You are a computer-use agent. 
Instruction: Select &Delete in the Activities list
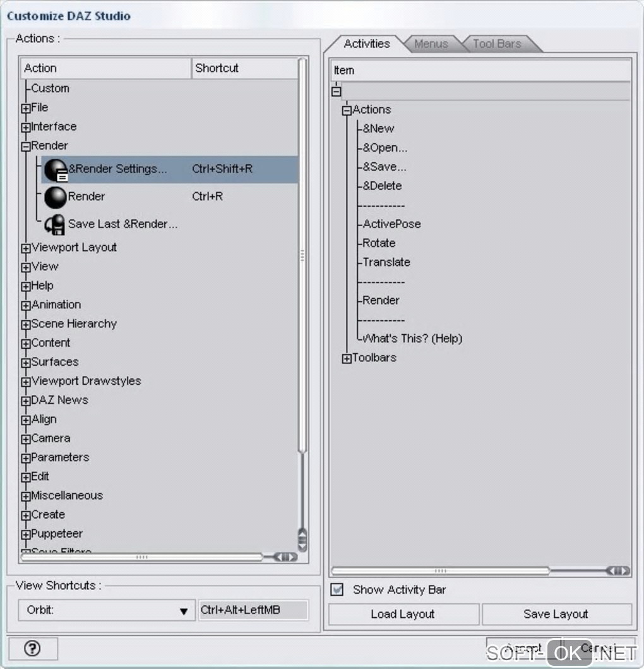click(x=382, y=186)
